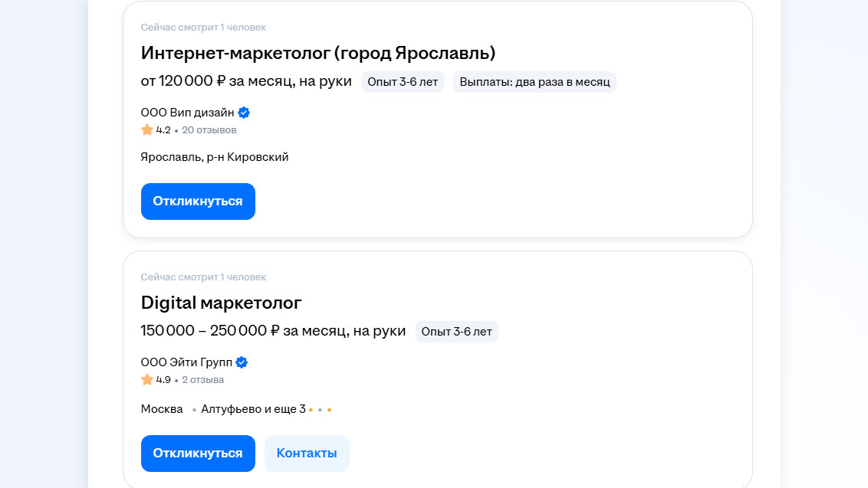This screenshot has height=488, width=868.
Task: Click verified badge next to ООО Эйти Групп
Action: click(x=242, y=362)
